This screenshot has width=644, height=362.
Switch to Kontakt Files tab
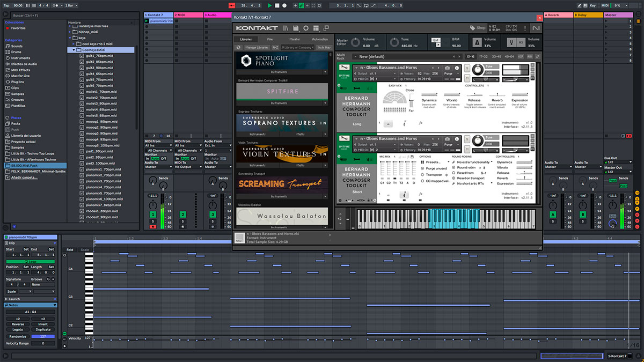pyautogui.click(x=270, y=39)
